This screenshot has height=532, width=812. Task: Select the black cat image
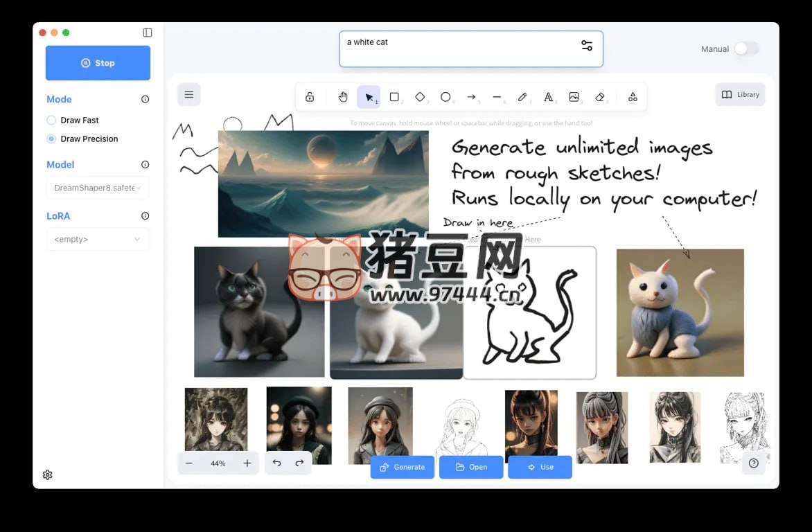point(259,312)
